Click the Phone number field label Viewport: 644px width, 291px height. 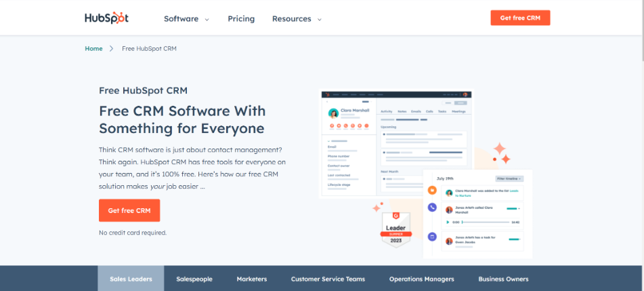click(339, 157)
